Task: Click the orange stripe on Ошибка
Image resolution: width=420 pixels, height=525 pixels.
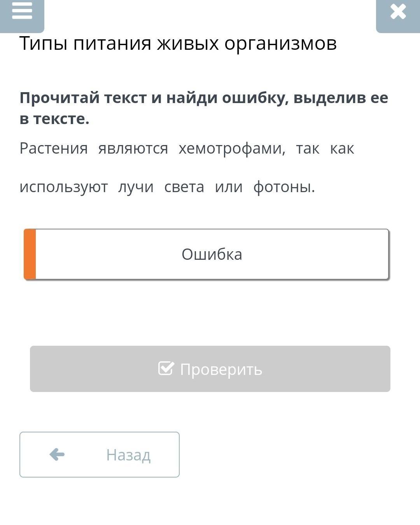Action: coord(30,254)
